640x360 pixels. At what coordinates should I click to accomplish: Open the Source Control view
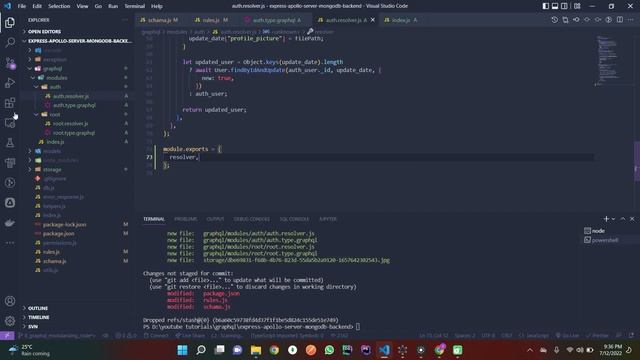pyautogui.click(x=10, y=62)
